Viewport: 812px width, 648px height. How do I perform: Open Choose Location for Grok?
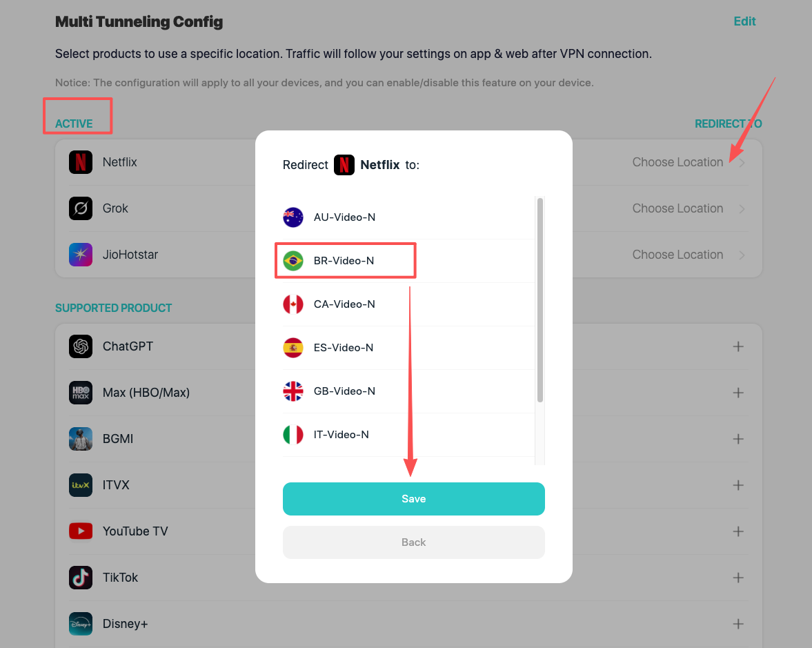coord(677,208)
